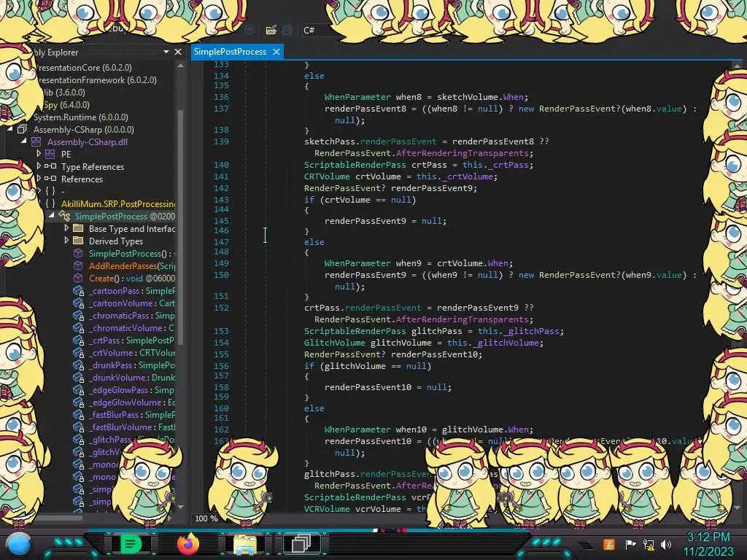Click the References node icon
Viewport: 747px width, 560px height.
tap(50, 179)
